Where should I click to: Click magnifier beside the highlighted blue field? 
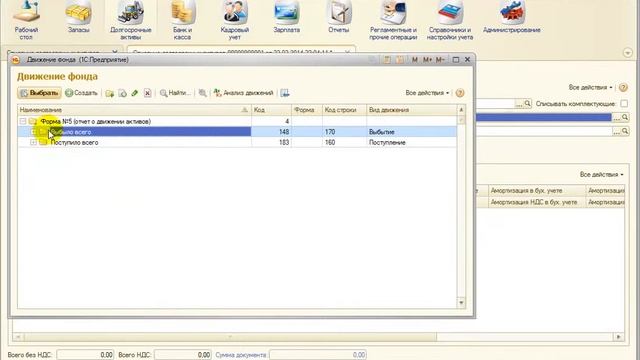click(625, 118)
